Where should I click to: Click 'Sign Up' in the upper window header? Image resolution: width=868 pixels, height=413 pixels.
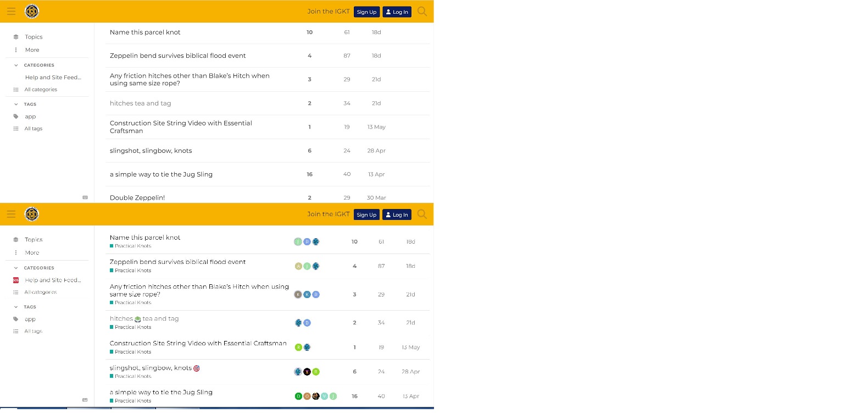pyautogui.click(x=366, y=12)
